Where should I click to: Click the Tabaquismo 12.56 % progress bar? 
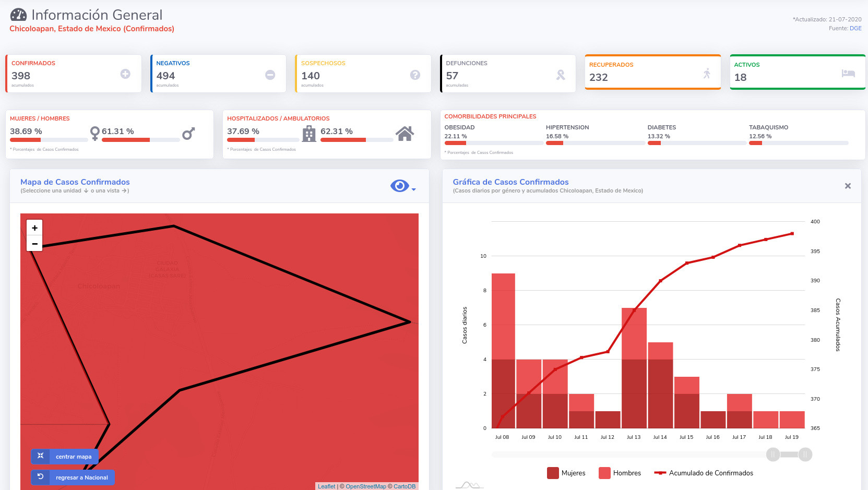click(x=799, y=143)
